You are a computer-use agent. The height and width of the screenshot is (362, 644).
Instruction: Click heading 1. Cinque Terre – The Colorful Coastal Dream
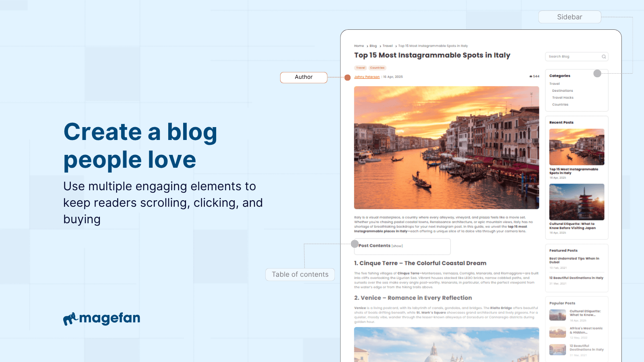(420, 263)
